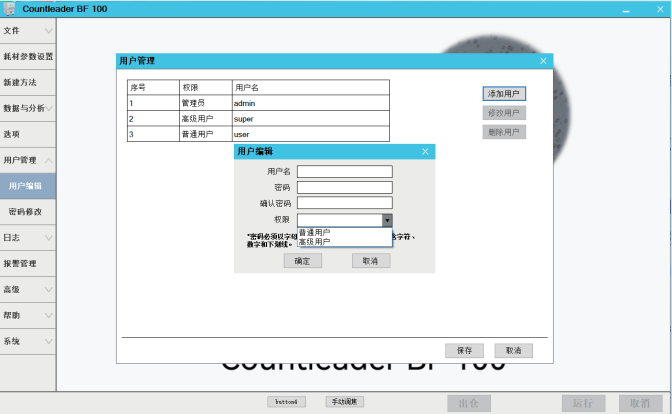This screenshot has height=414, width=672.
Task: Expand the 数据与分析 sidebar section
Action: coord(27,108)
